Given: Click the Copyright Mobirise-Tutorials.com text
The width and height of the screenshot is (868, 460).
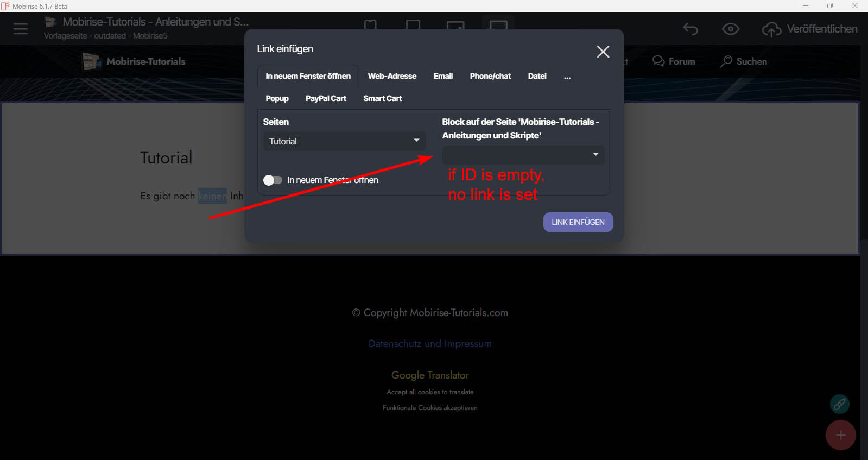Looking at the screenshot, I should coord(430,313).
